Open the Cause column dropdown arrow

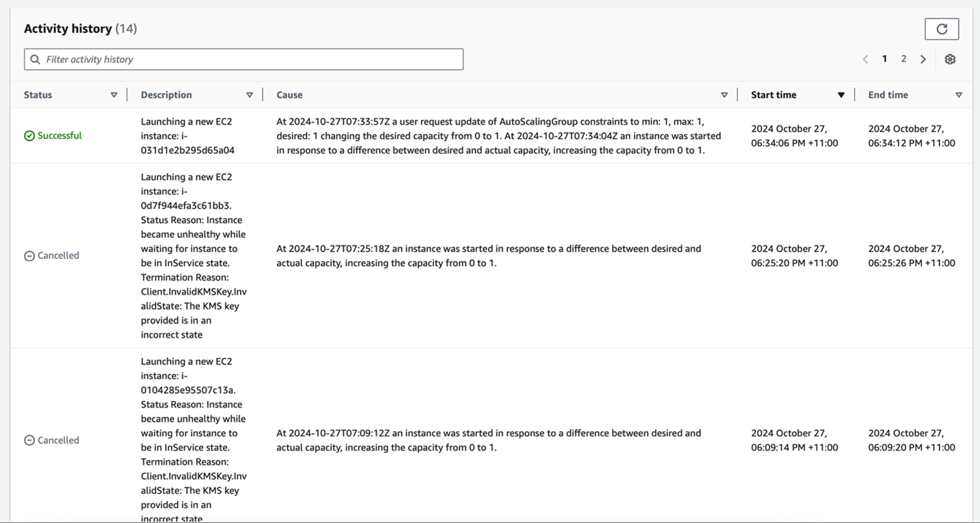click(724, 95)
